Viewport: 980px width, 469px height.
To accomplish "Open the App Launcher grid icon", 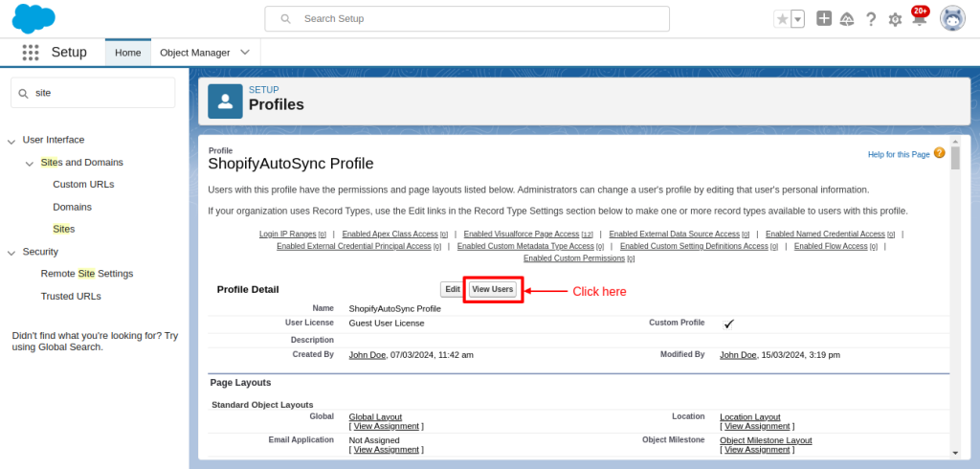I will click(31, 53).
